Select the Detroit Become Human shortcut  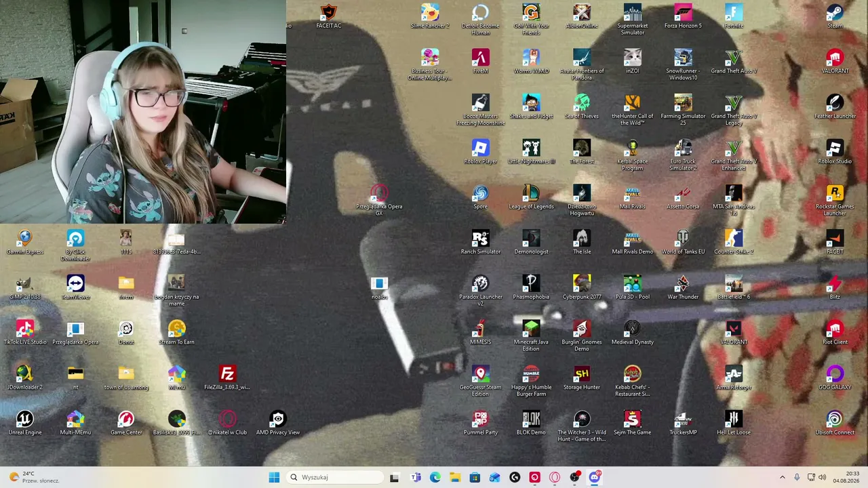point(480,20)
